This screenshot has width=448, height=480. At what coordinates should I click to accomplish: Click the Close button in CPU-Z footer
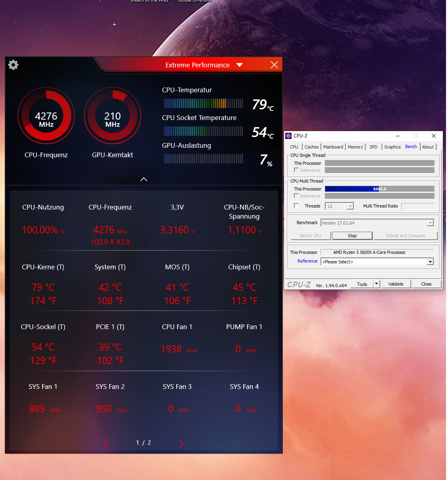(426, 284)
